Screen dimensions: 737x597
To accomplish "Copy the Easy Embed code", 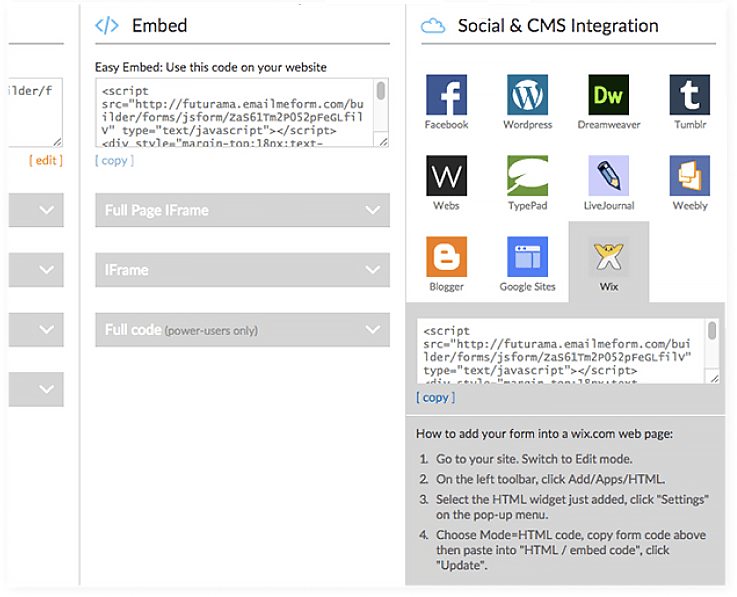I will pos(114,161).
